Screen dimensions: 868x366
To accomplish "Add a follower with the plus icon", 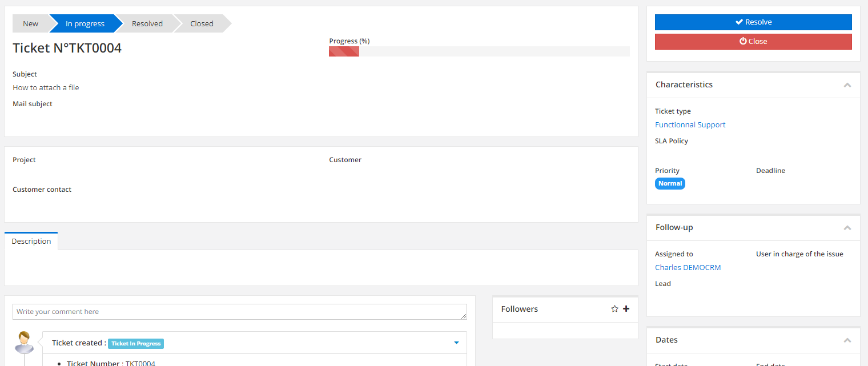I will pos(626,309).
